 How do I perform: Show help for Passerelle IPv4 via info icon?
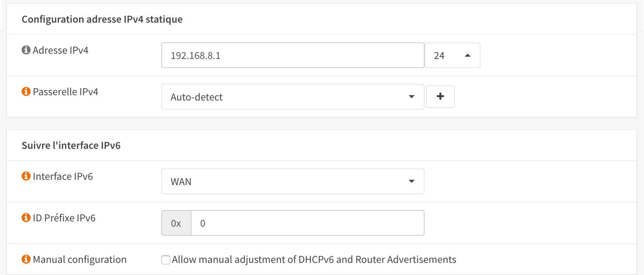pos(26,91)
